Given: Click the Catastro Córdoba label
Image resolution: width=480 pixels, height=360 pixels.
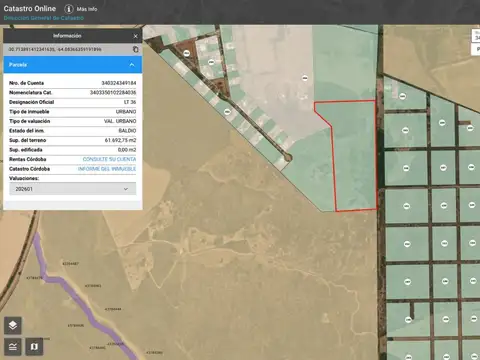Looking at the screenshot, I should [x=29, y=169].
